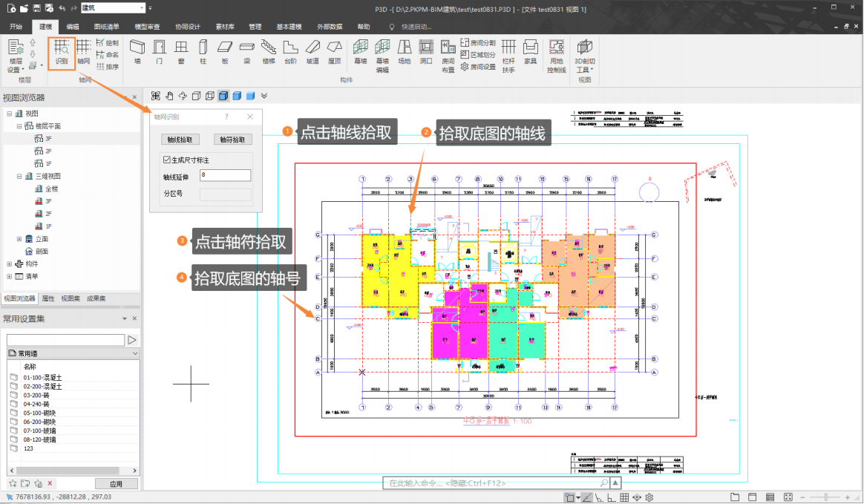Switch to the 模型审查 ribbon tab
The height and width of the screenshot is (504, 864).
[x=147, y=26]
